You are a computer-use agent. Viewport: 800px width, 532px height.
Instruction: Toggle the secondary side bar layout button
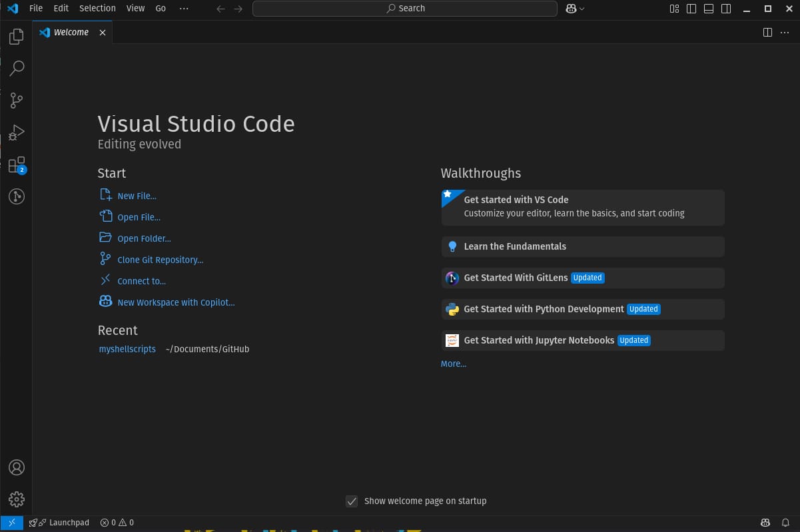click(726, 9)
